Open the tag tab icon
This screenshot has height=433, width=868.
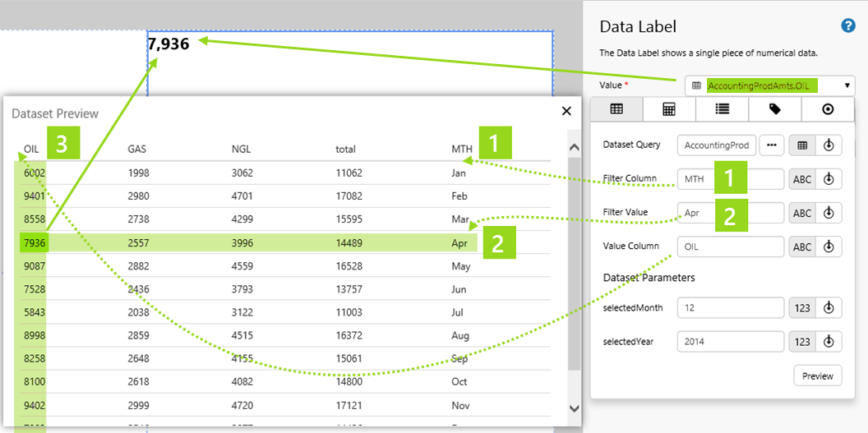tap(774, 109)
